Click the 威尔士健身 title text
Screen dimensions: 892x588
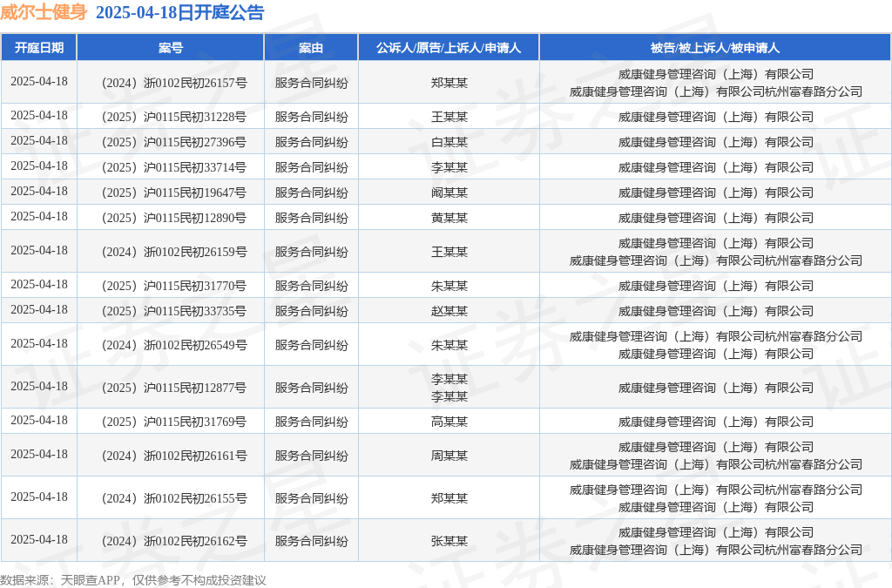(x=44, y=12)
